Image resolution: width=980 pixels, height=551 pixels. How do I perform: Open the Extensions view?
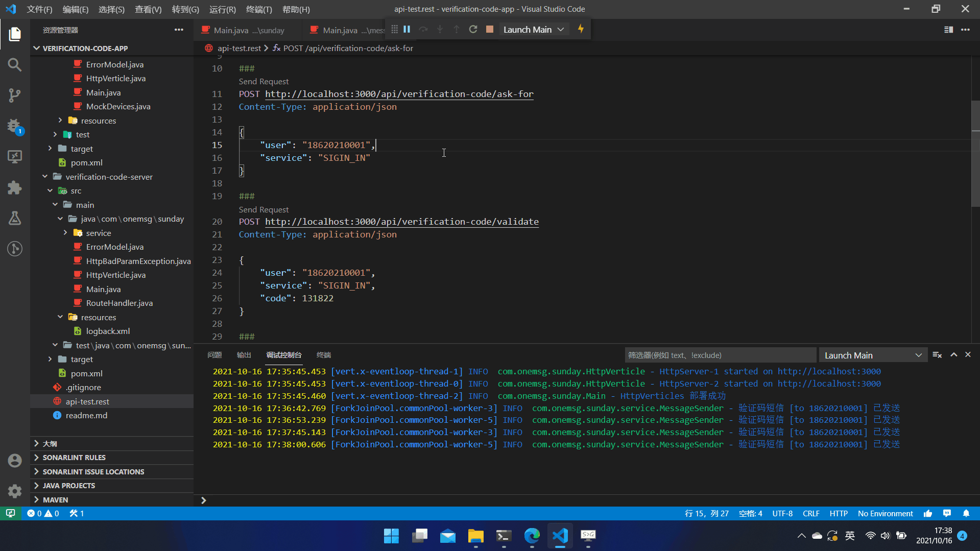15,187
